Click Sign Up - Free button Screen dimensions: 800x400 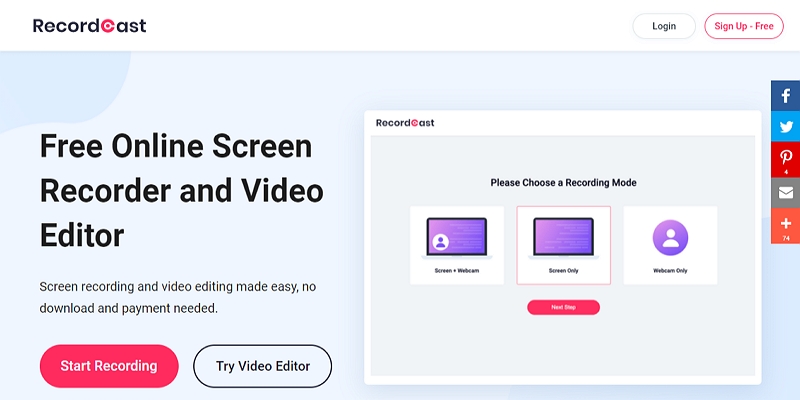coord(744,26)
